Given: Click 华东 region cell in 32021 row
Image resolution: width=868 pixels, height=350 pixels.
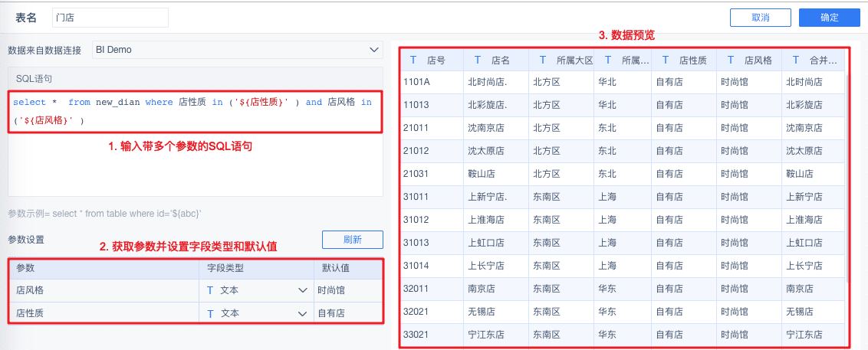Looking at the screenshot, I should 623,311.
